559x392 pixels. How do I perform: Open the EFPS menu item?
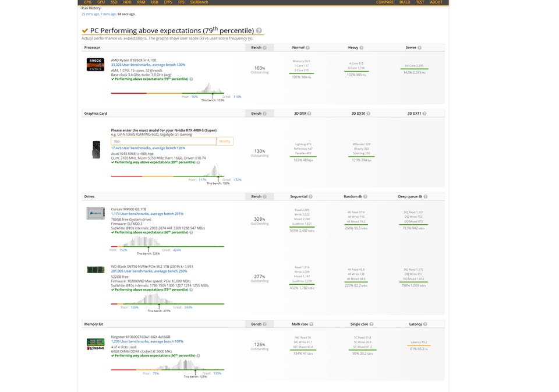tap(168, 2)
